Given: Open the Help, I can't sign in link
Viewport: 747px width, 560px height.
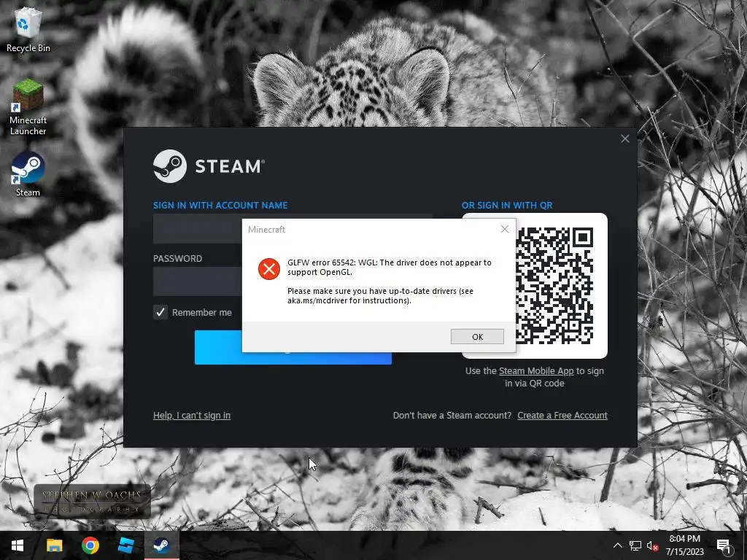Looking at the screenshot, I should click(192, 415).
